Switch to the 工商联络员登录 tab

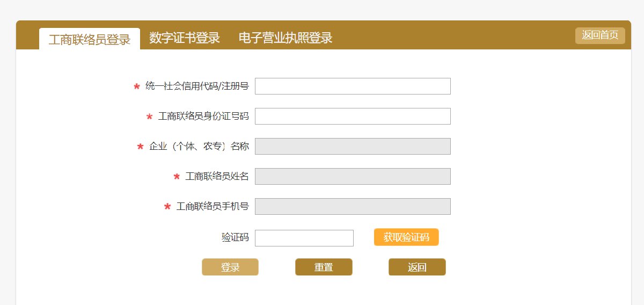pyautogui.click(x=90, y=39)
